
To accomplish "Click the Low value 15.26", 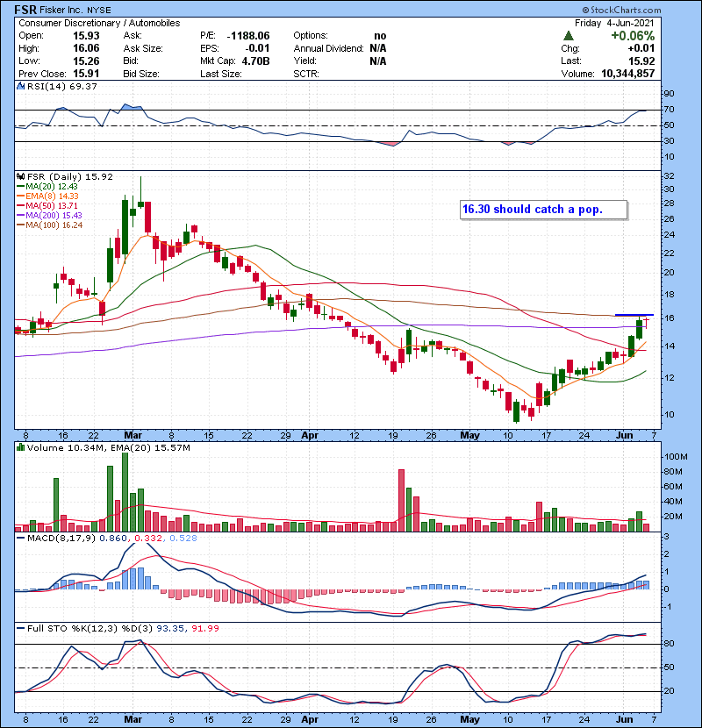I will click(86, 61).
